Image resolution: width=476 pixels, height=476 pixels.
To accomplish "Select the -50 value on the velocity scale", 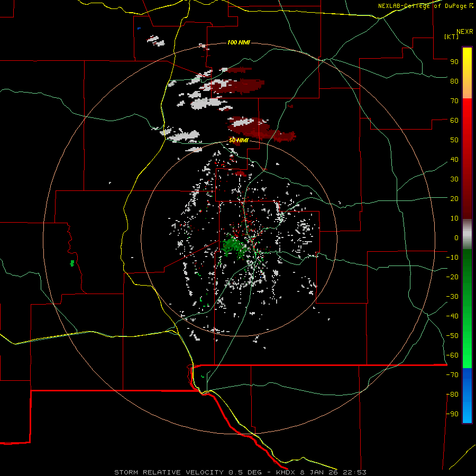I will (452, 336).
